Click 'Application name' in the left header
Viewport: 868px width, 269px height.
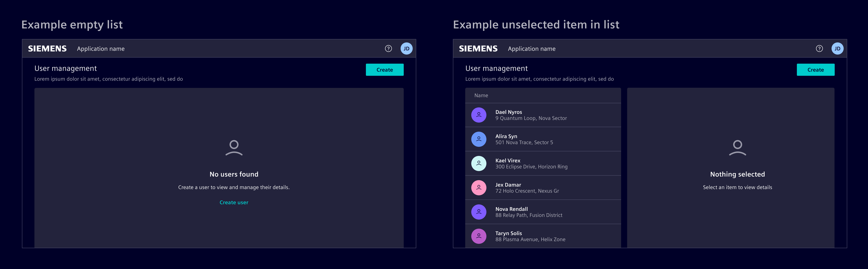coord(101,48)
